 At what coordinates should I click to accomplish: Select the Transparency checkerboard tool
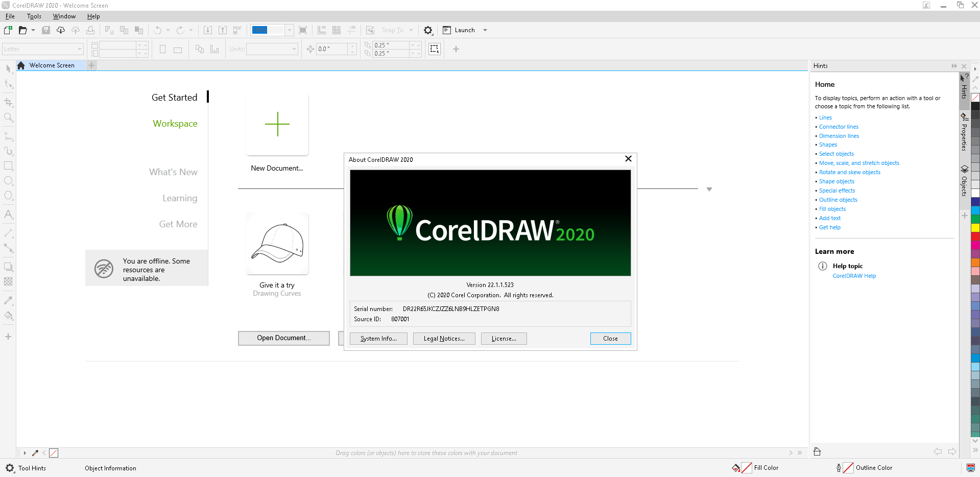pyautogui.click(x=8, y=281)
